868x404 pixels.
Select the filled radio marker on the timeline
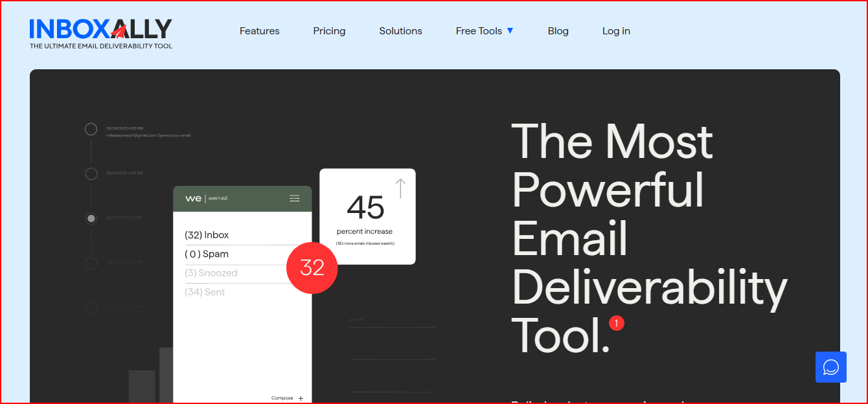(x=91, y=218)
